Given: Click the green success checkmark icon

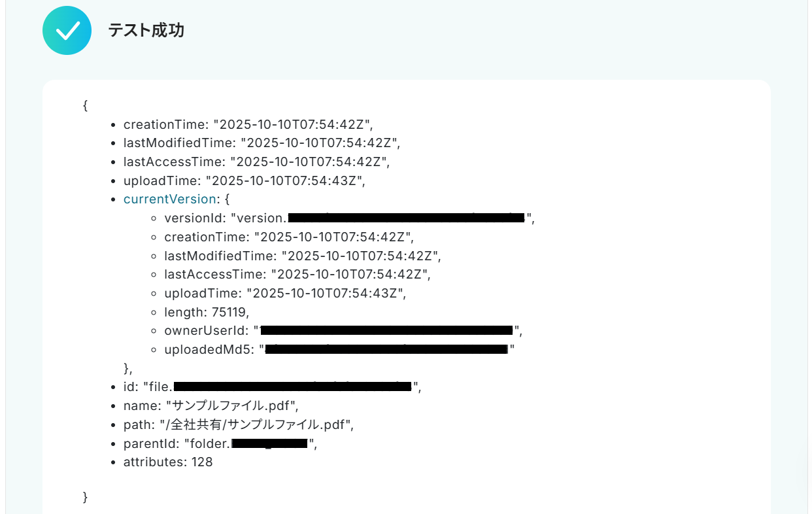Looking at the screenshot, I should [x=67, y=30].
